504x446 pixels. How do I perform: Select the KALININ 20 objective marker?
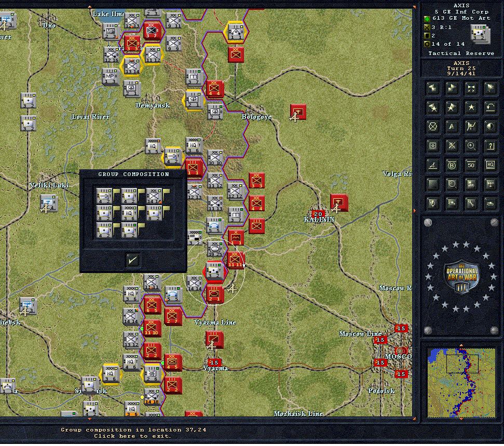(318, 214)
